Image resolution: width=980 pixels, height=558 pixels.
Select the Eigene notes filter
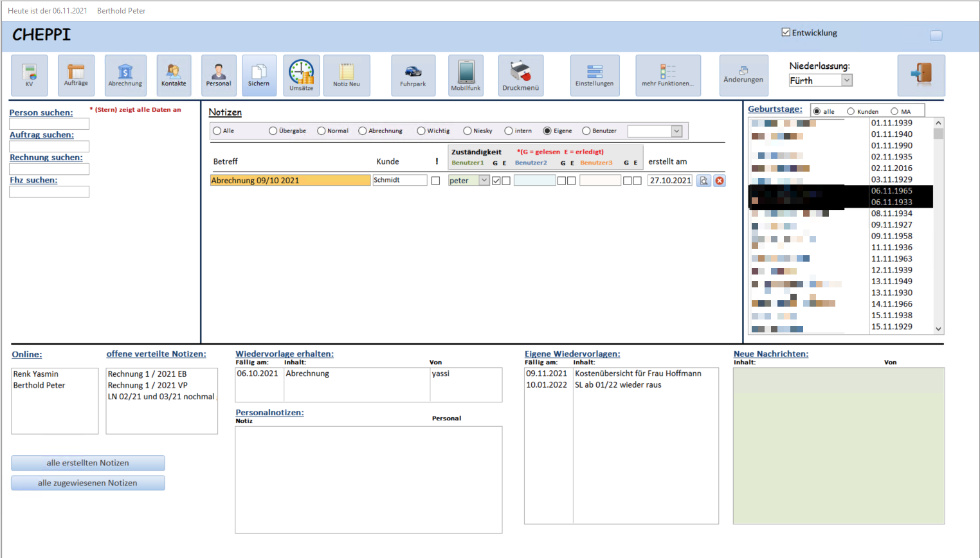[x=547, y=130]
